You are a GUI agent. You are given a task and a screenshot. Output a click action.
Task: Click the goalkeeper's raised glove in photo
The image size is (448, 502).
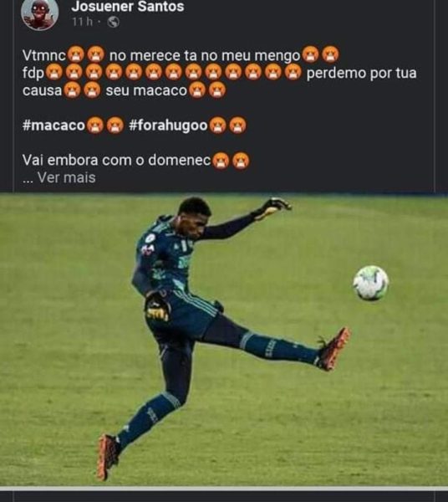(x=275, y=207)
